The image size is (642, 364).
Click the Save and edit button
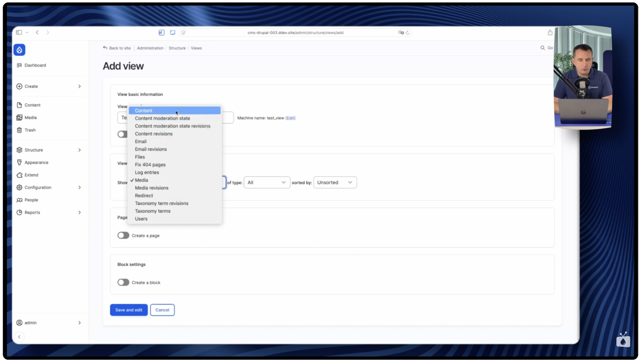pos(128,310)
